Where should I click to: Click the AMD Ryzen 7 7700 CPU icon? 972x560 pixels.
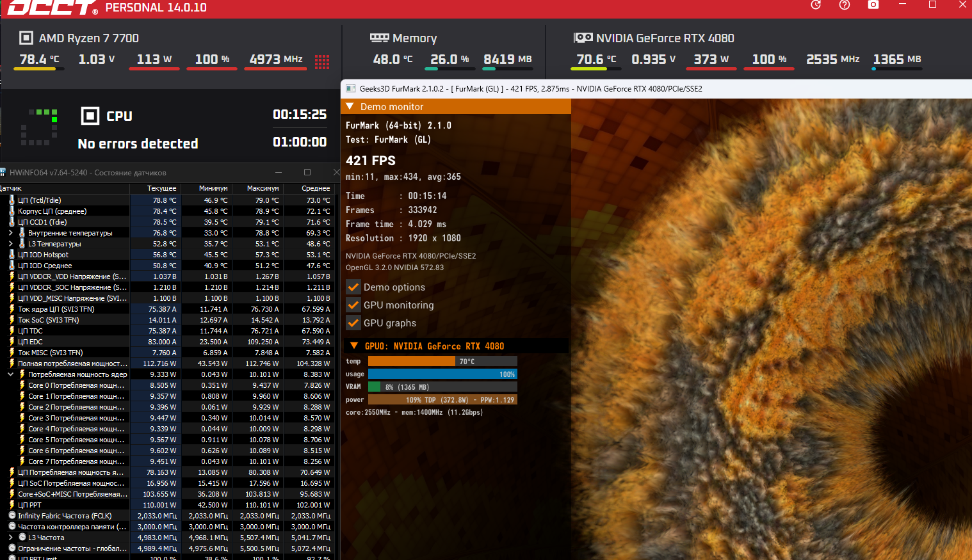click(x=26, y=38)
